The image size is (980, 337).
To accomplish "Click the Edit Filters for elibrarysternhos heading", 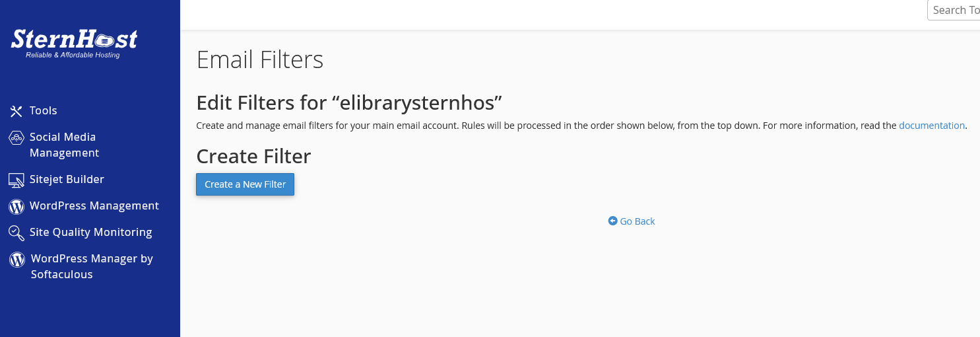I will coord(350,102).
